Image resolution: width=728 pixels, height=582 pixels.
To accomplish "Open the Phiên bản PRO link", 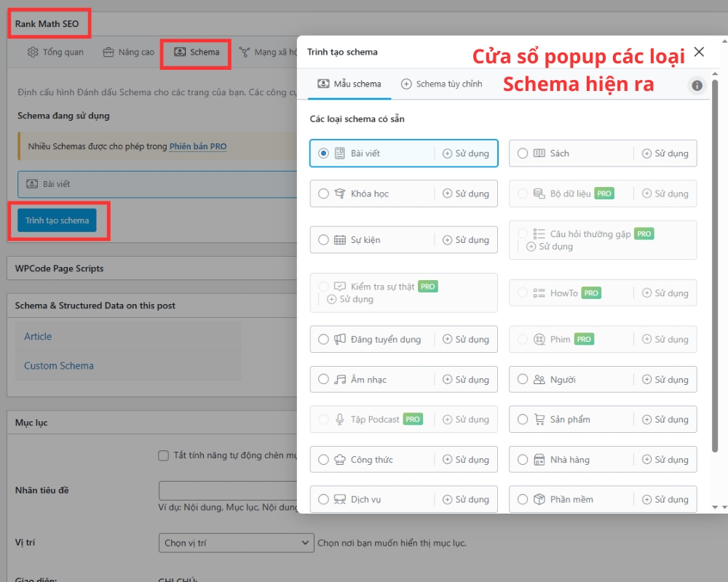I will point(198,146).
